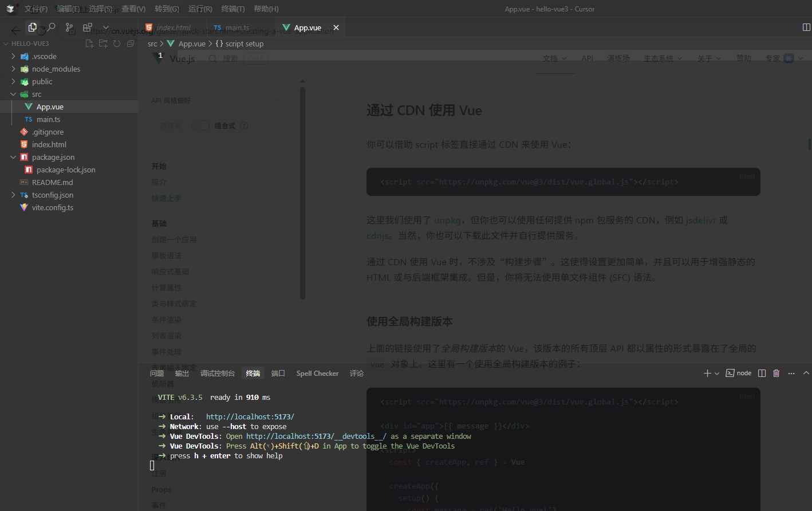Viewport: 812px width, 511px height.
Task: Click the TS icon on the main.ts tab
Action: pyautogui.click(x=218, y=27)
